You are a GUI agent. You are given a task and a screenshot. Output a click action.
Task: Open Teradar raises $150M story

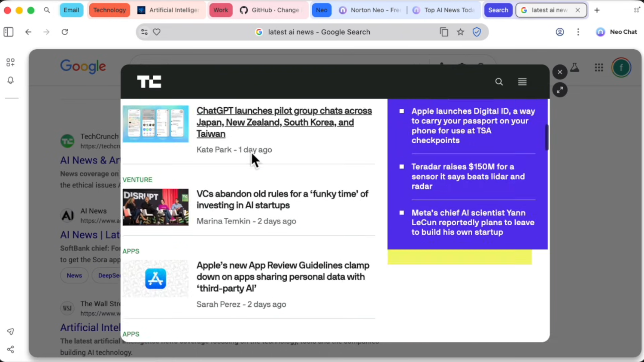468,176
